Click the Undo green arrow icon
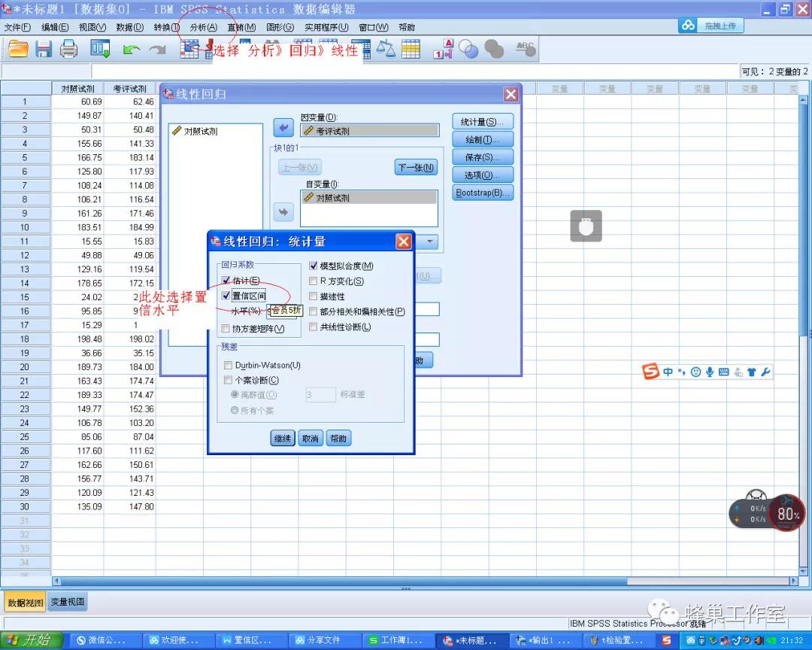This screenshot has height=650, width=812. coord(132,50)
